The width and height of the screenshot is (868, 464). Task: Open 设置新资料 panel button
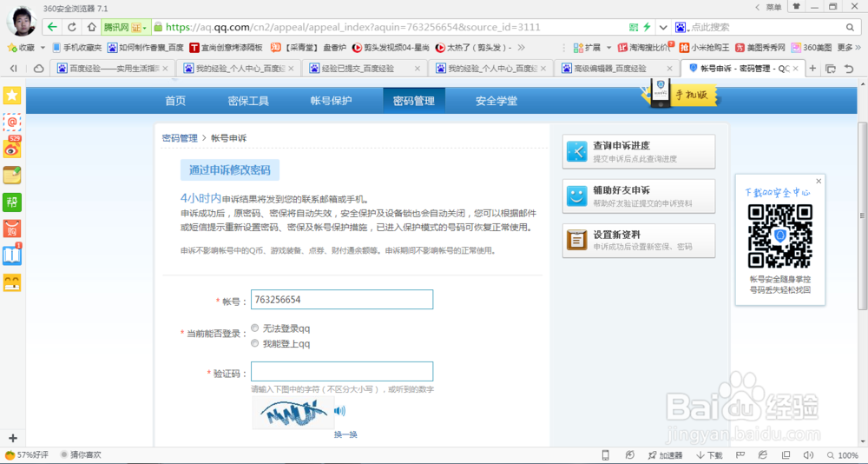pyautogui.click(x=639, y=241)
